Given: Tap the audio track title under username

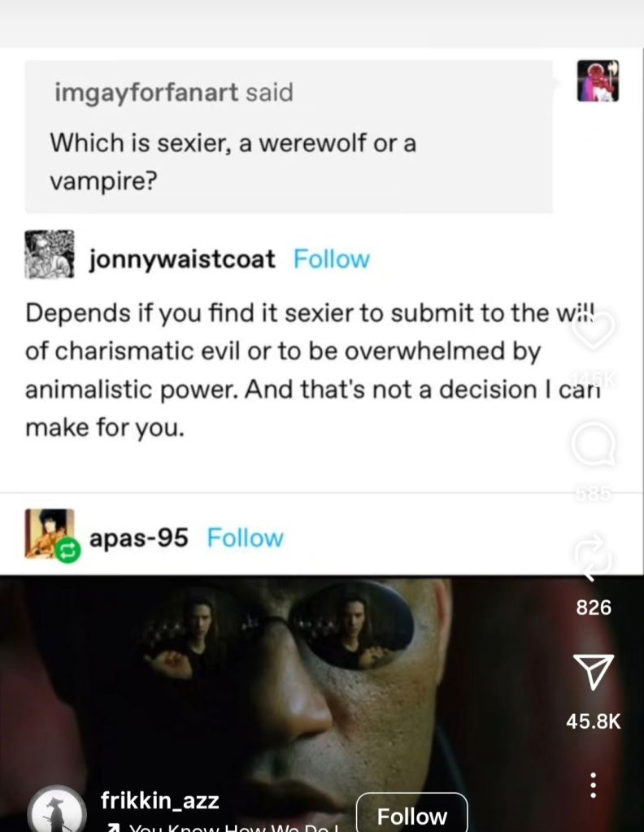Looking at the screenshot, I should tap(223, 827).
